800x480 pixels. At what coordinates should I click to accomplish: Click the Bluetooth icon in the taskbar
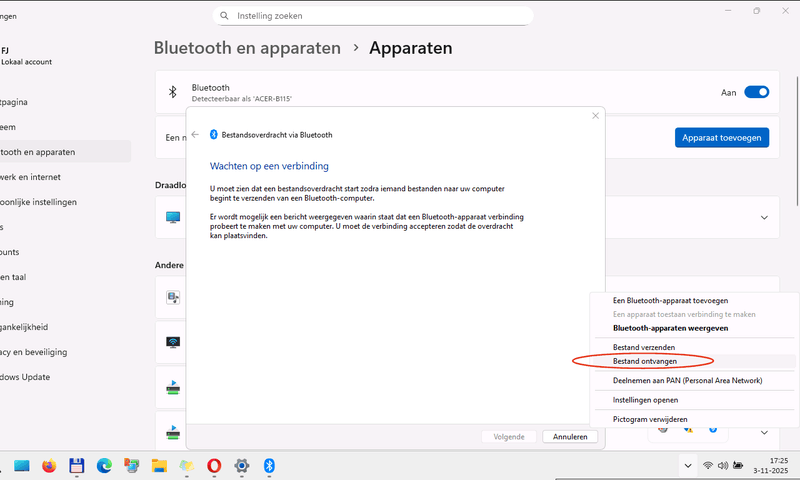click(x=269, y=465)
